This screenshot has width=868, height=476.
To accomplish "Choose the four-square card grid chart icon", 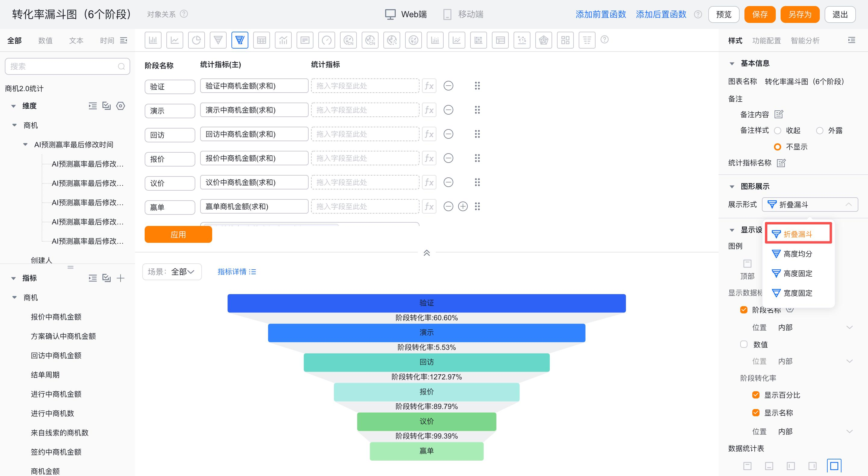I will [x=565, y=40].
